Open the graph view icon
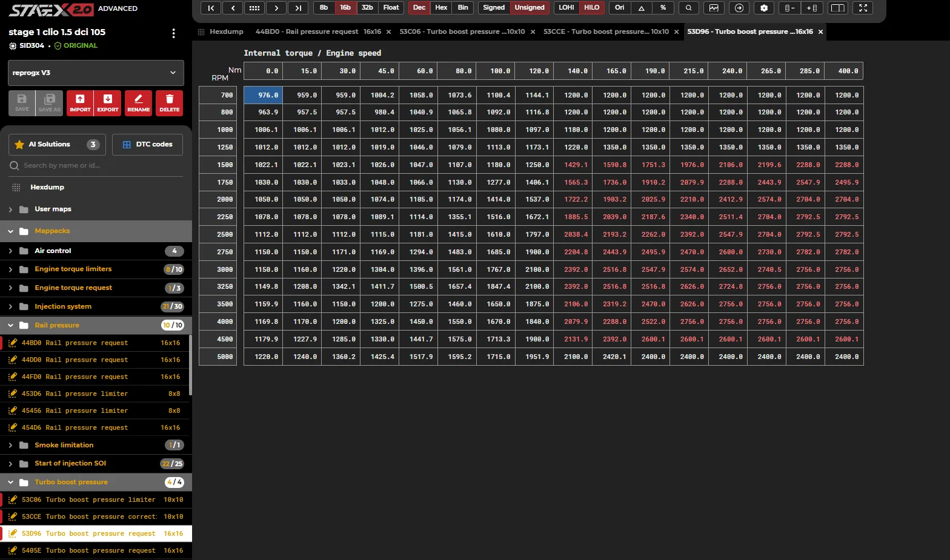Image resolution: width=950 pixels, height=560 pixels. coord(714,8)
